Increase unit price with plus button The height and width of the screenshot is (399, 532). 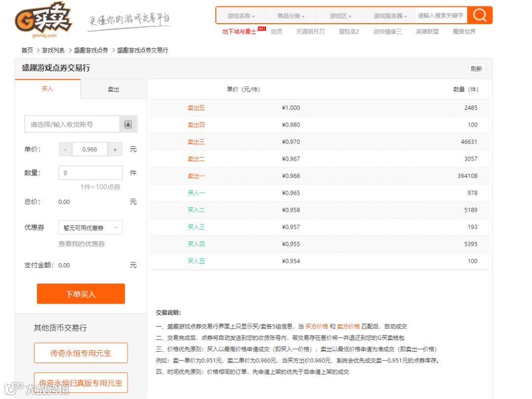pyautogui.click(x=115, y=149)
